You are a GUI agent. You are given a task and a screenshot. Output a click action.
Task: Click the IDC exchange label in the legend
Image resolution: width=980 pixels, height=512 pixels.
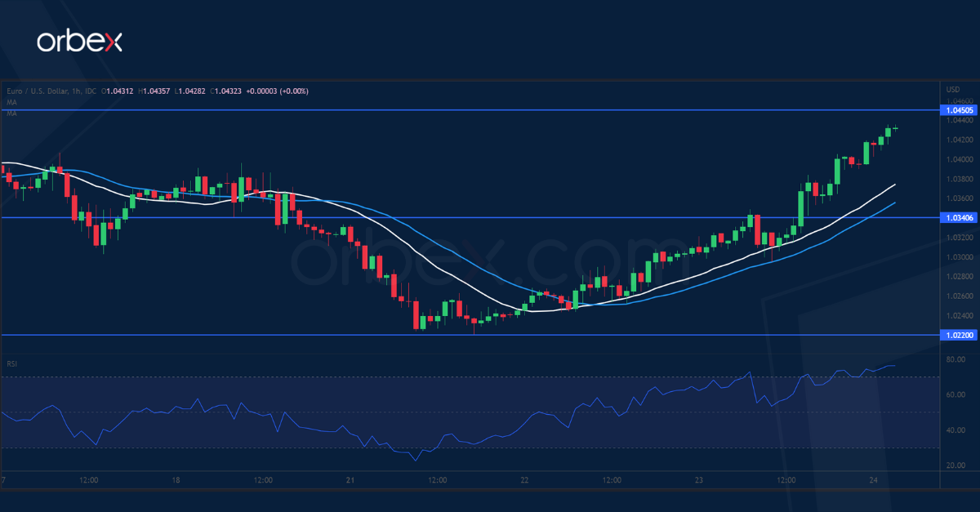click(x=90, y=91)
